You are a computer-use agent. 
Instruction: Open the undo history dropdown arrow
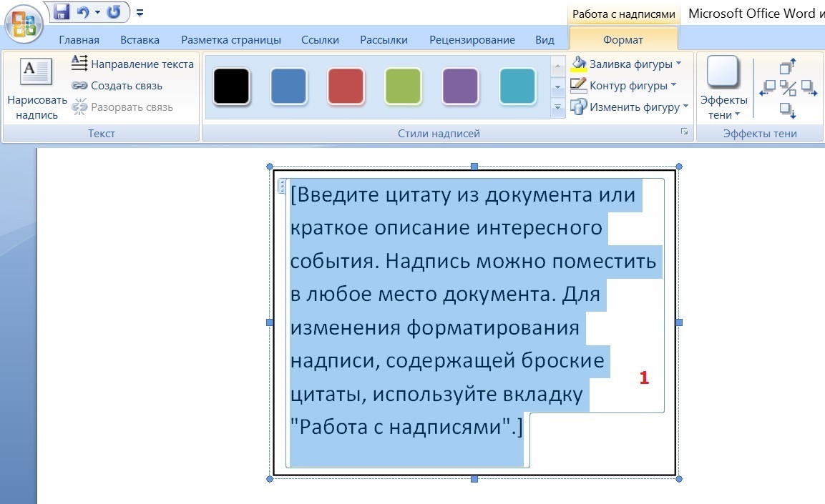tap(97, 12)
